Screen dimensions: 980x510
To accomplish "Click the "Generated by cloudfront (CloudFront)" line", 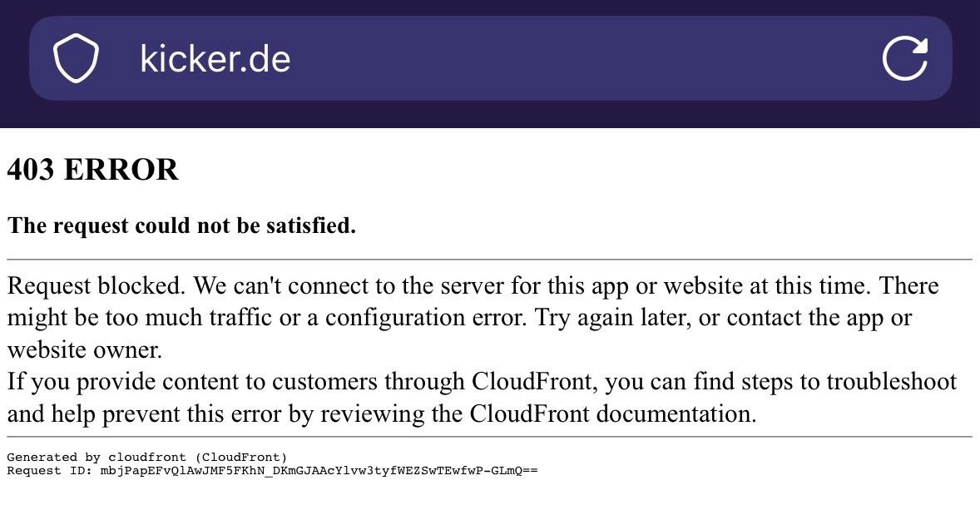I will (147, 458).
